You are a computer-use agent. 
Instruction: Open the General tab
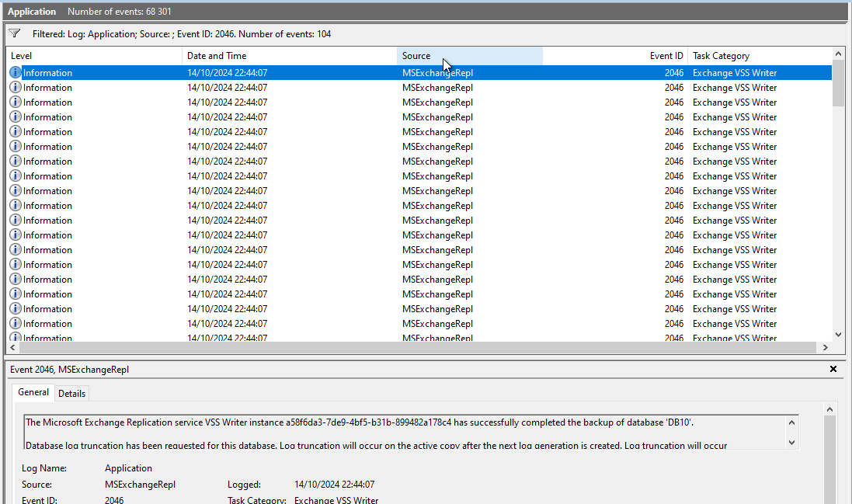(x=33, y=393)
